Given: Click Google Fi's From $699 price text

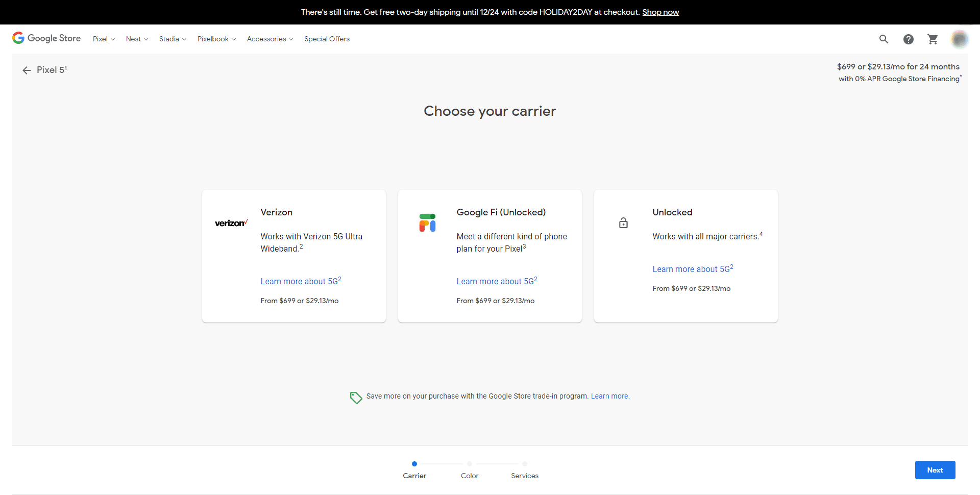Looking at the screenshot, I should tap(496, 301).
